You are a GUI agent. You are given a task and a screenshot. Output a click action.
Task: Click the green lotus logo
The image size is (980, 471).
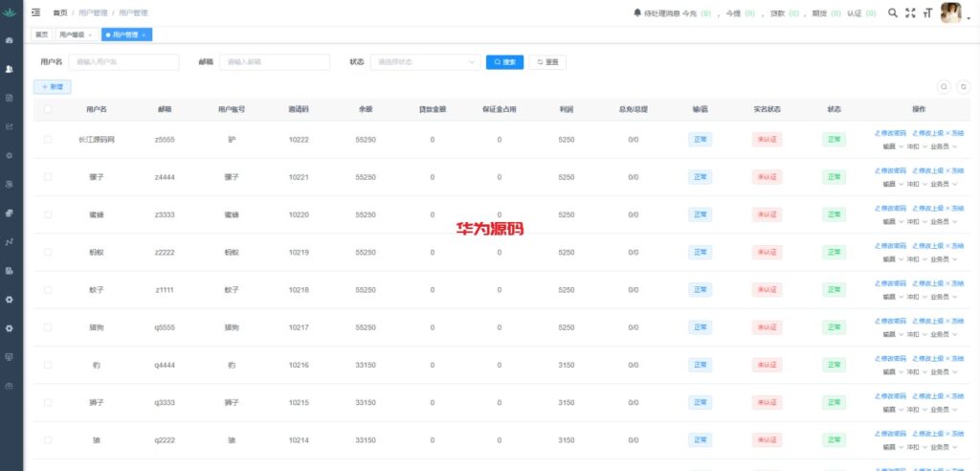(x=10, y=11)
